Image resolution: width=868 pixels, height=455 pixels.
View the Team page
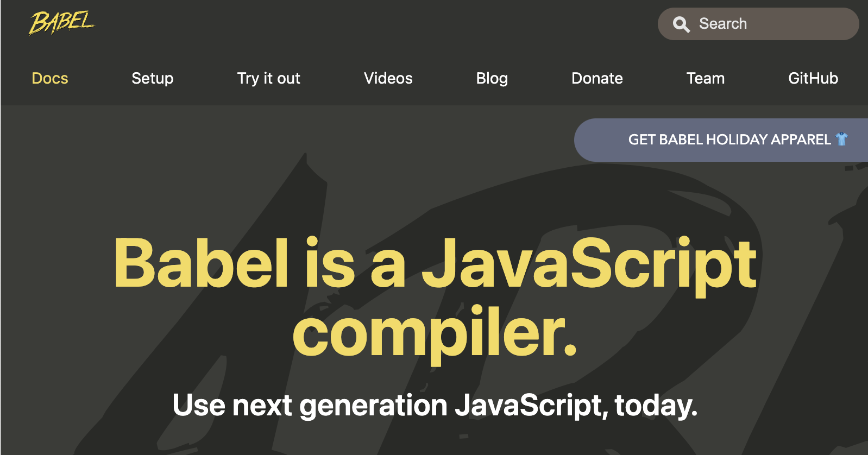click(x=705, y=79)
